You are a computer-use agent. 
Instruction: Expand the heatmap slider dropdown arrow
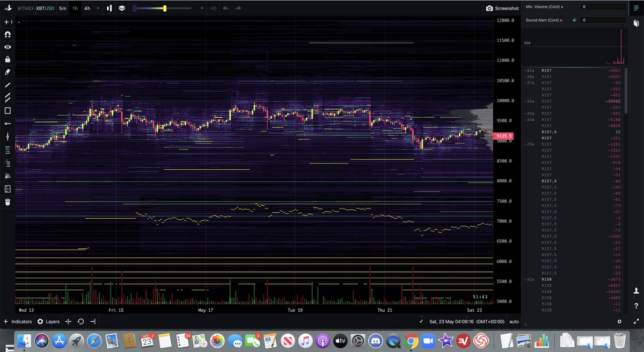[x=201, y=9]
